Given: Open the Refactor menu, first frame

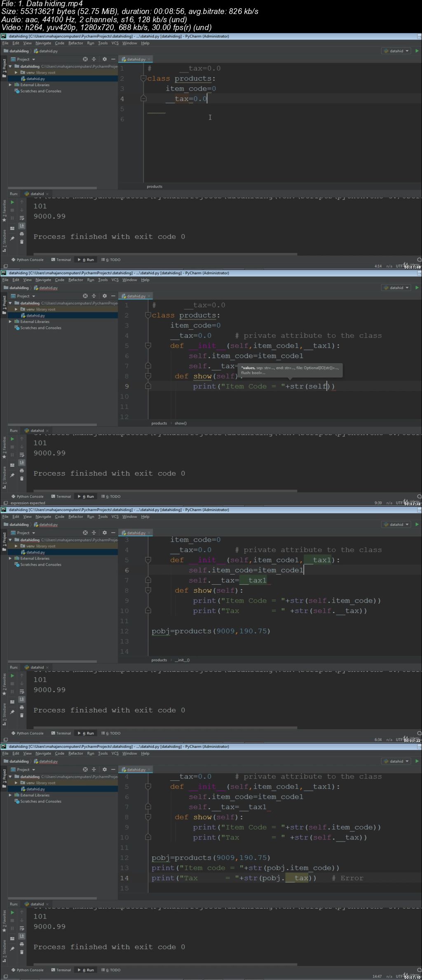Looking at the screenshot, I should pyautogui.click(x=76, y=43).
